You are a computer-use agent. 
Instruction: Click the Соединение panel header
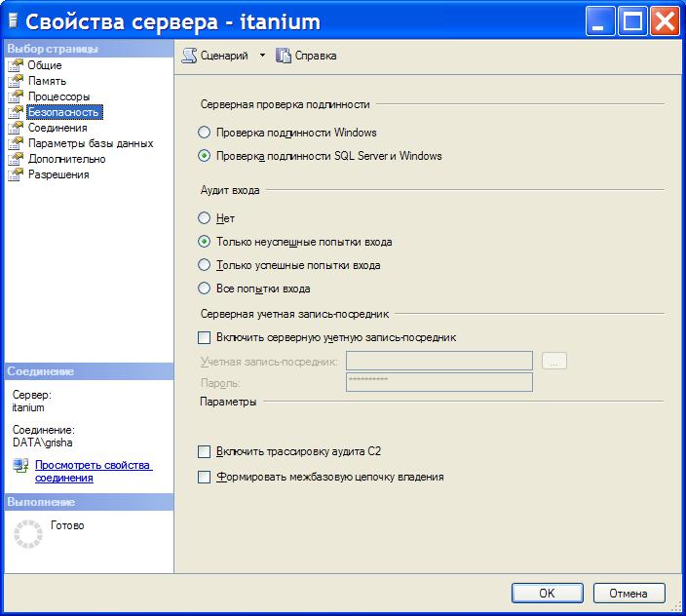tap(89, 371)
